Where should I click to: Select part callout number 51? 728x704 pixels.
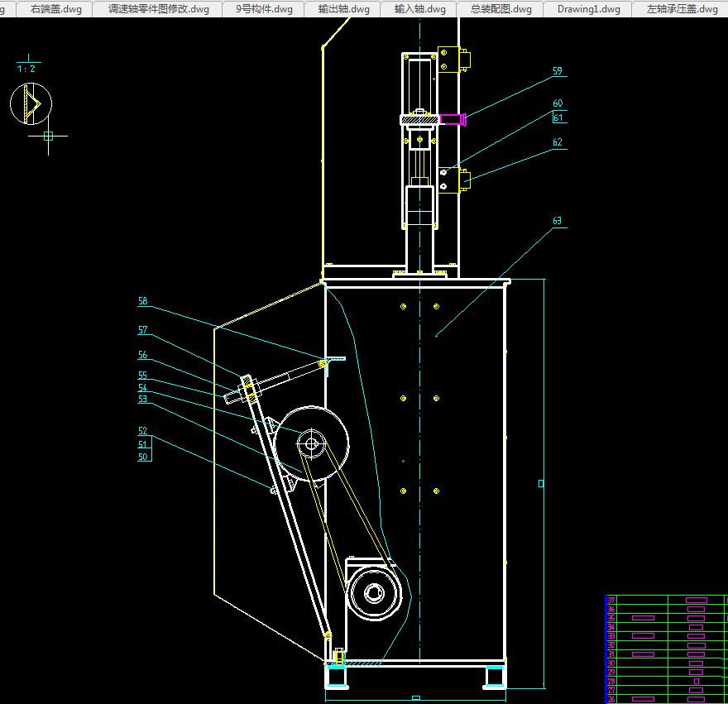[x=142, y=444]
